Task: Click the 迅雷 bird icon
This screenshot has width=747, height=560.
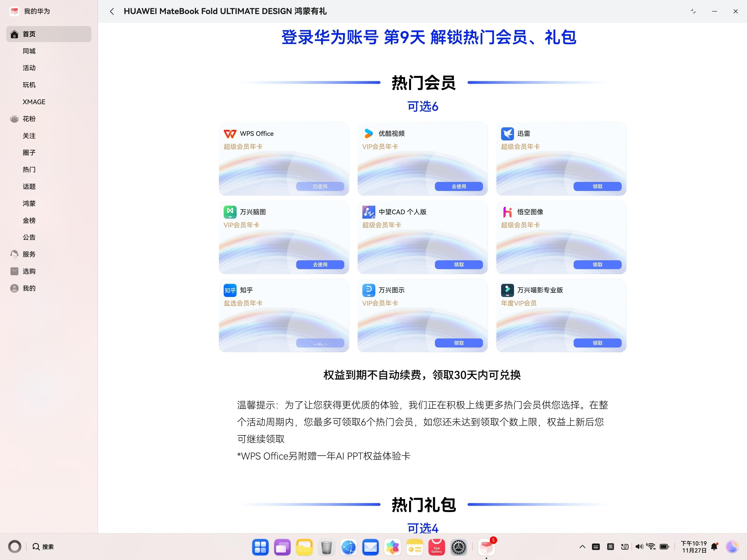Action: click(507, 134)
